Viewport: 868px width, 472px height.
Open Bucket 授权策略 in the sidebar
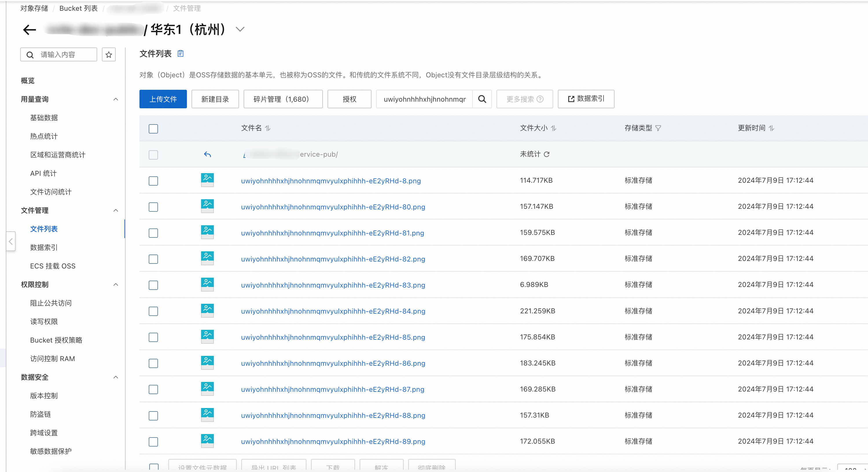56,340
